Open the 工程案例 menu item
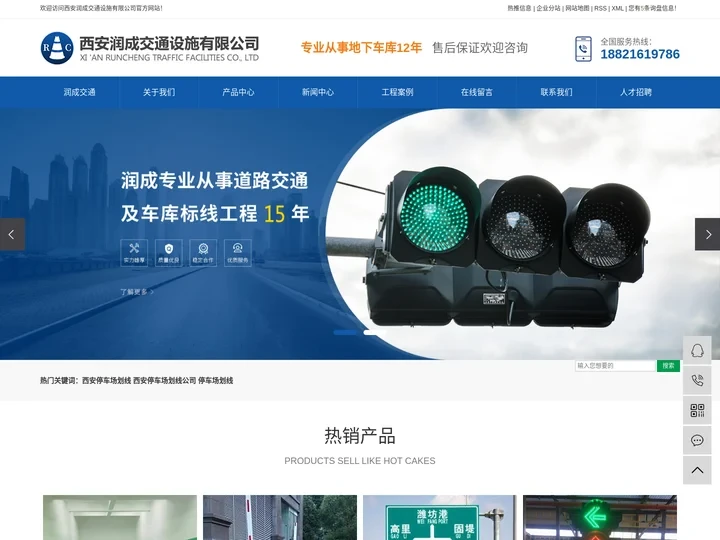The image size is (720, 540). point(397,92)
